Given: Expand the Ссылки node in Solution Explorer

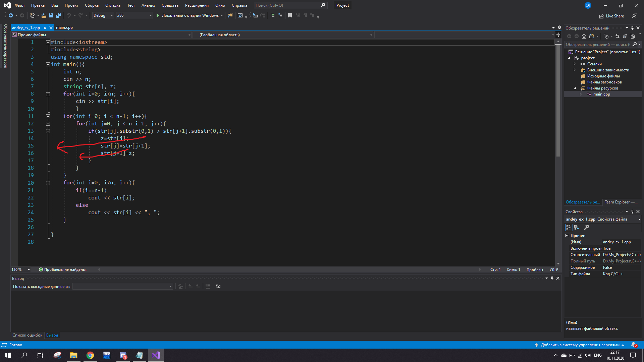Looking at the screenshot, I should pyautogui.click(x=575, y=64).
